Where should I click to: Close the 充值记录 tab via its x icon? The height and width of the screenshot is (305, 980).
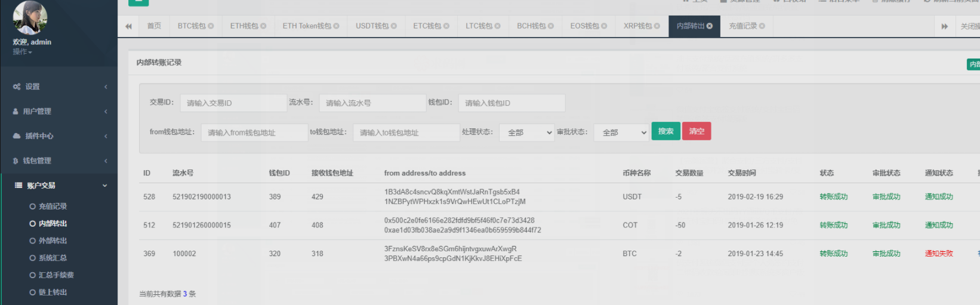point(762,26)
